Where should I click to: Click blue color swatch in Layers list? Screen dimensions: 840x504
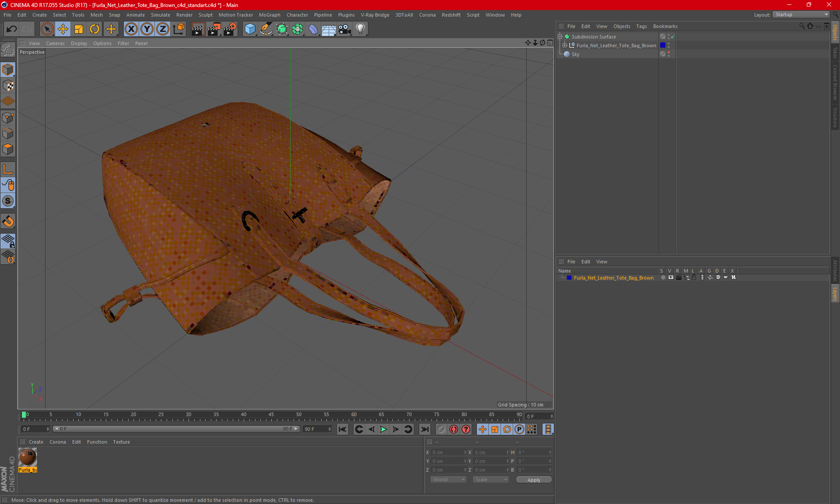click(x=569, y=278)
